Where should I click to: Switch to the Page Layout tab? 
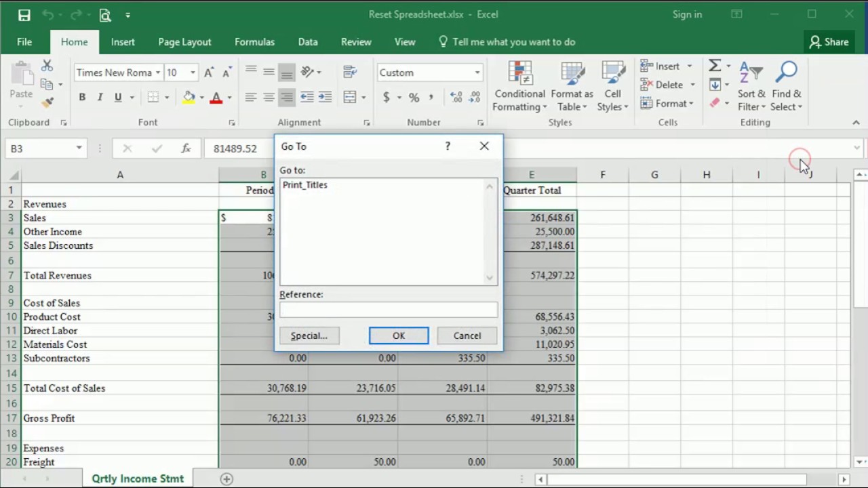click(184, 42)
